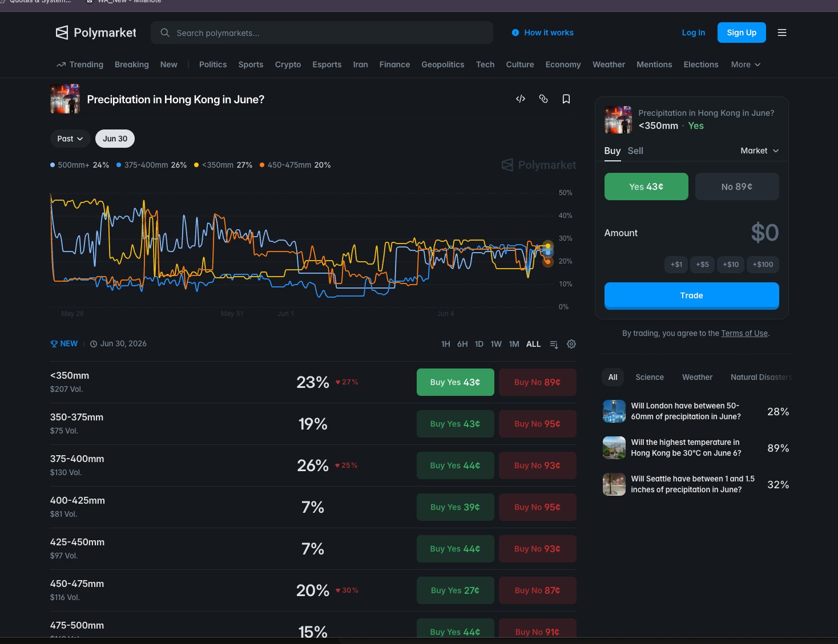Buy No 89¢ for <350mm
The width and height of the screenshot is (838, 644).
[537, 382]
